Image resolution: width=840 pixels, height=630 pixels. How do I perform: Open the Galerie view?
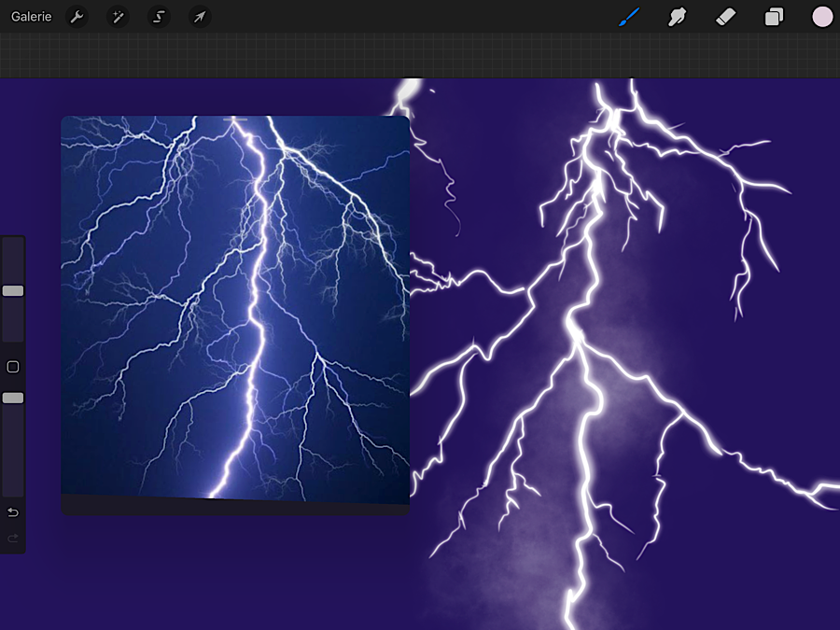pos(31,17)
